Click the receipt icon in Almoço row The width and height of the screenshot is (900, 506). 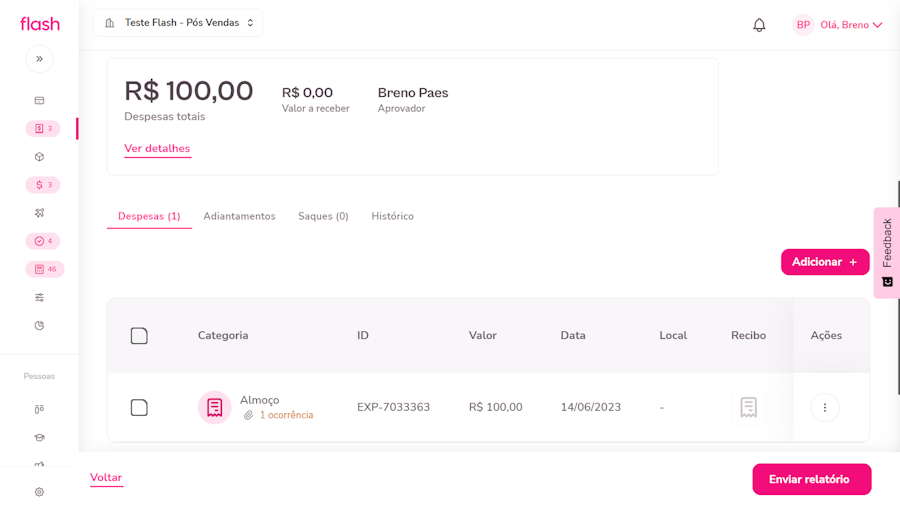(x=748, y=407)
